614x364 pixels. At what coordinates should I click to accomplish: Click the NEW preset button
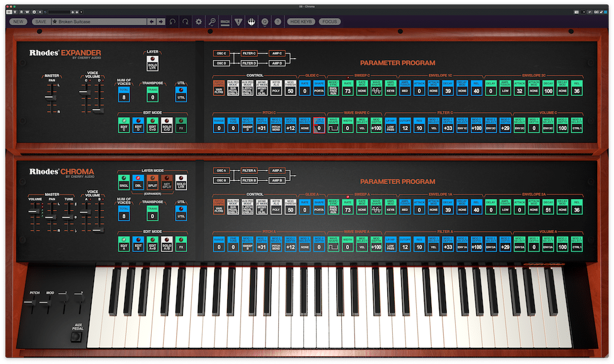click(19, 22)
